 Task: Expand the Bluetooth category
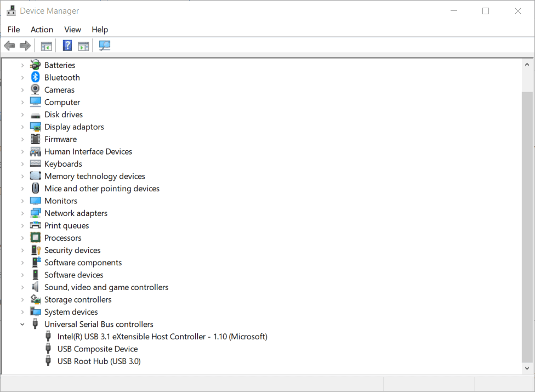[22, 77]
